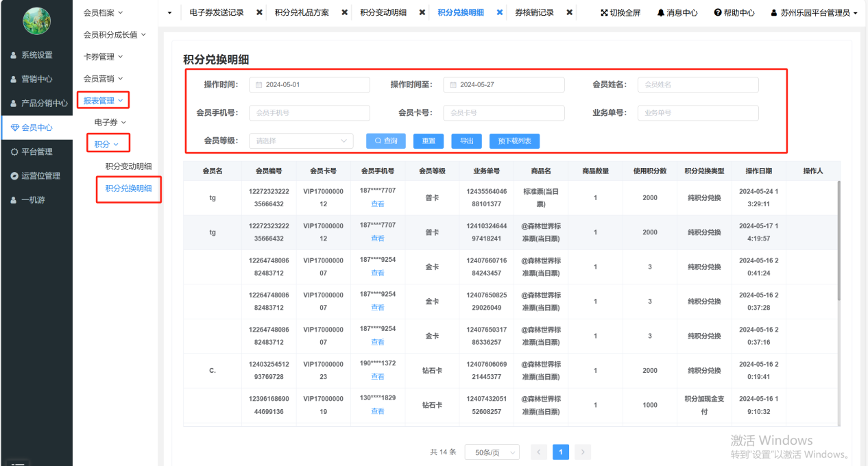The image size is (868, 466).
Task: Open 营销中心 from the sidebar
Action: coord(36,79)
